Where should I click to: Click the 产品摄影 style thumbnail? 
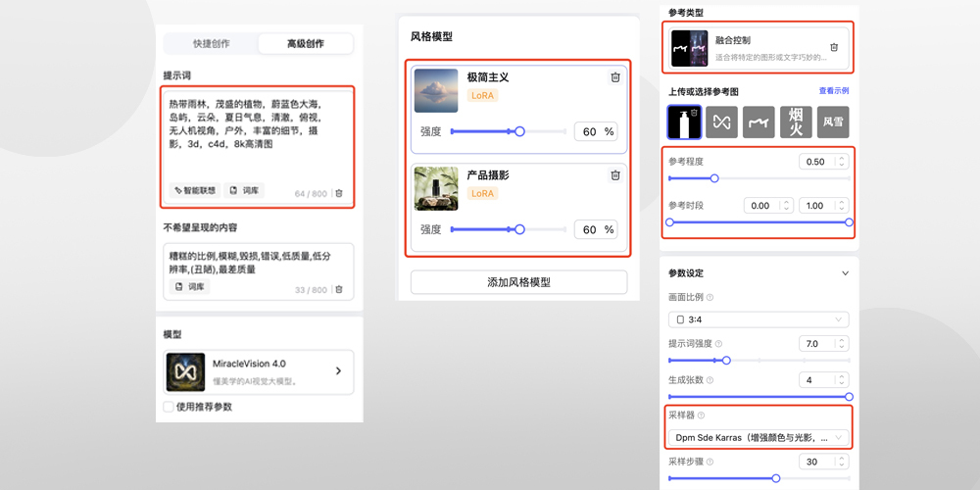point(436,188)
